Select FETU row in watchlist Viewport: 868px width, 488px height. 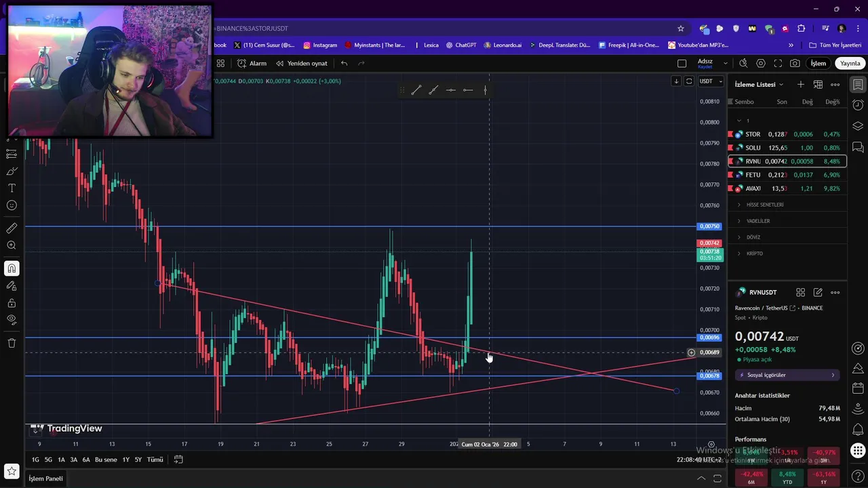click(787, 175)
